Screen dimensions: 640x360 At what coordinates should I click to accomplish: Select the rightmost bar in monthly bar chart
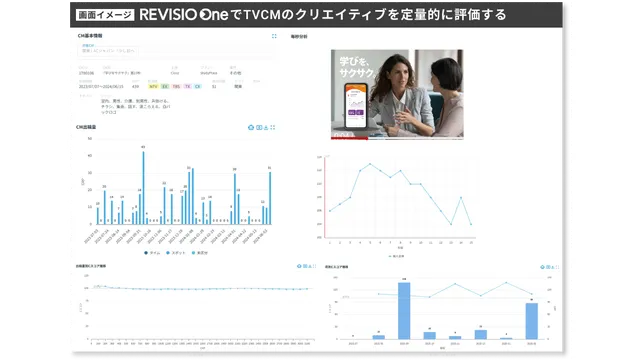point(531,321)
